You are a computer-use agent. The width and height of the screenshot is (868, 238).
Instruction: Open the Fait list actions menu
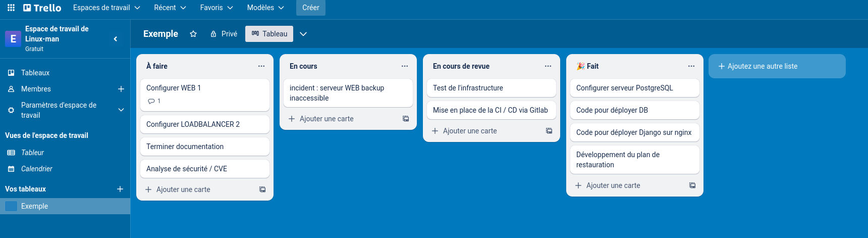691,66
